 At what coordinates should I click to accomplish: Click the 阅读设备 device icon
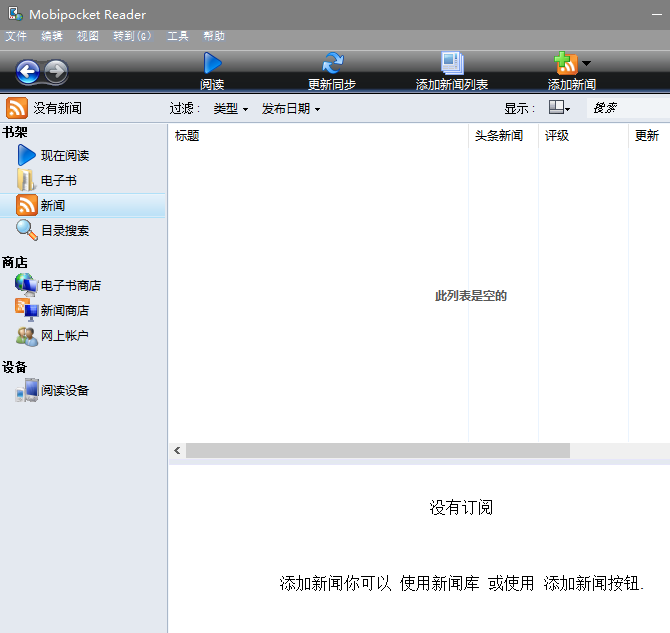point(27,390)
